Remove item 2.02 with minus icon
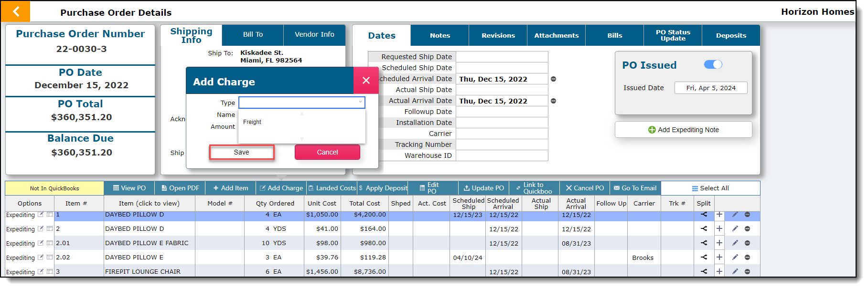Viewport: 868px width, 289px height. 747,258
